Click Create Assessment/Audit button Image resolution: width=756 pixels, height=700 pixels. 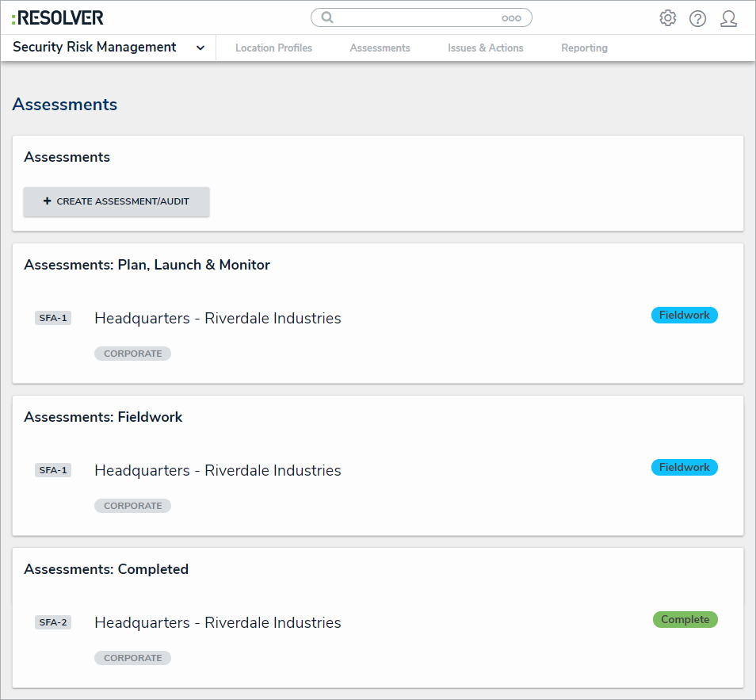pos(116,201)
